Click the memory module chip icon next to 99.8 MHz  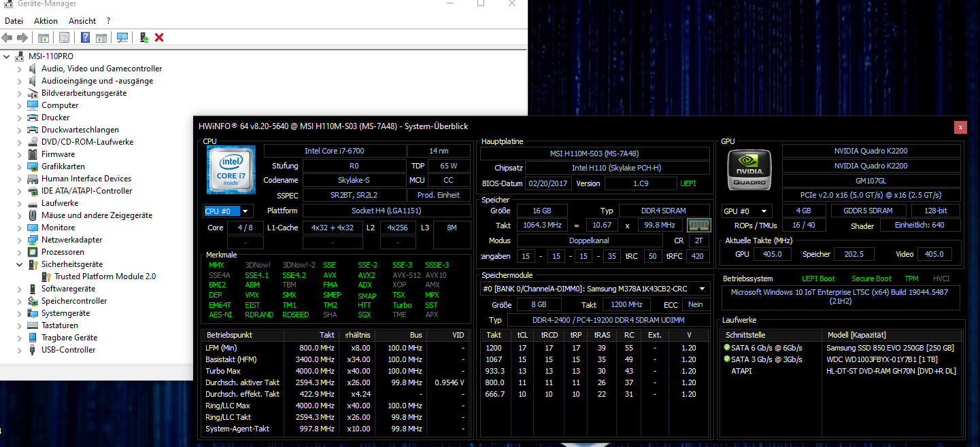(x=698, y=225)
